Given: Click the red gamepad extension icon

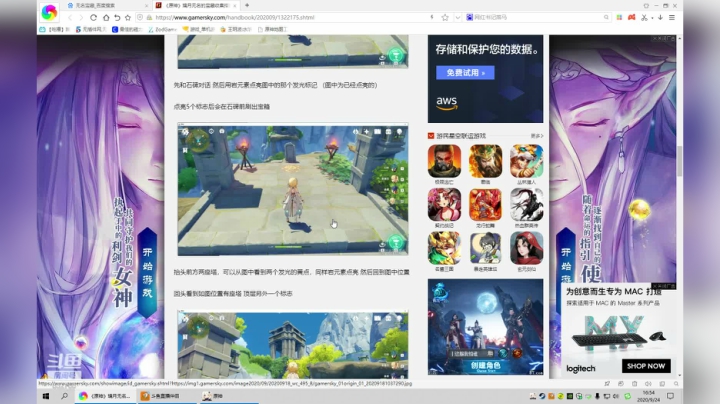Looking at the screenshot, I should click(632, 17).
